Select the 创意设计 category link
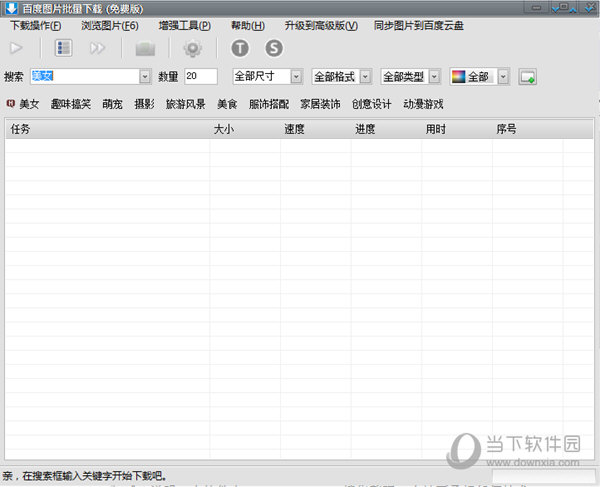The width and height of the screenshot is (600, 487). click(x=372, y=104)
